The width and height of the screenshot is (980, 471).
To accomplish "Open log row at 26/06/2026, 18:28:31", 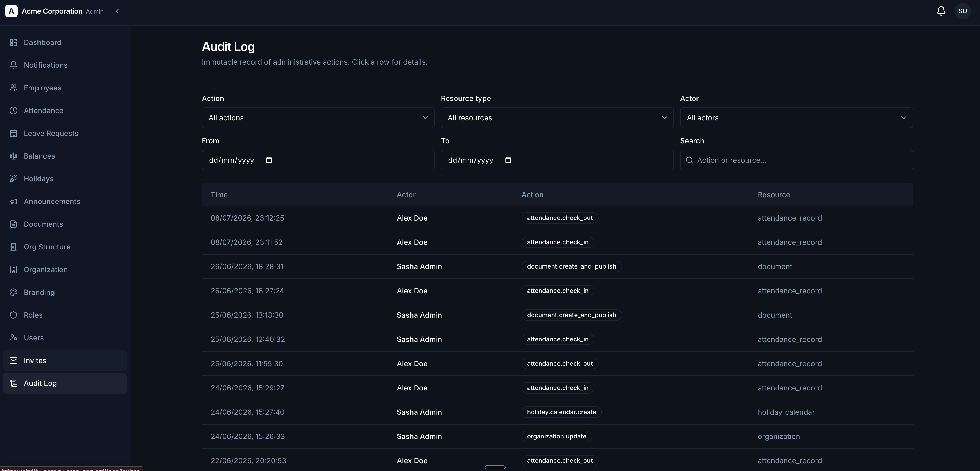I will 557,266.
